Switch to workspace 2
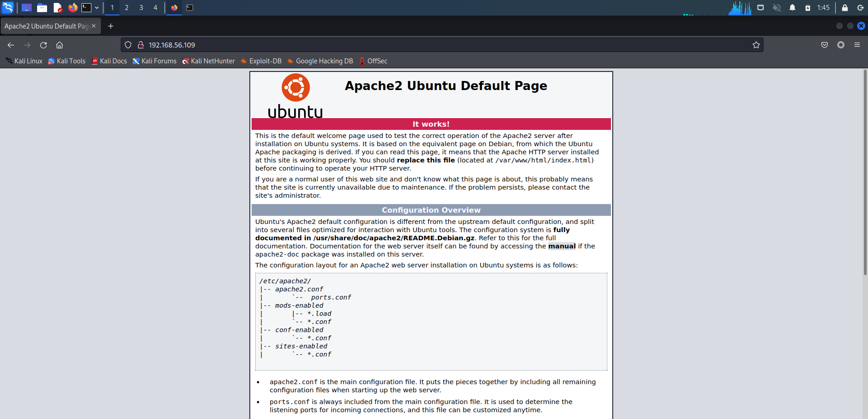This screenshot has height=419, width=868. pos(127,8)
